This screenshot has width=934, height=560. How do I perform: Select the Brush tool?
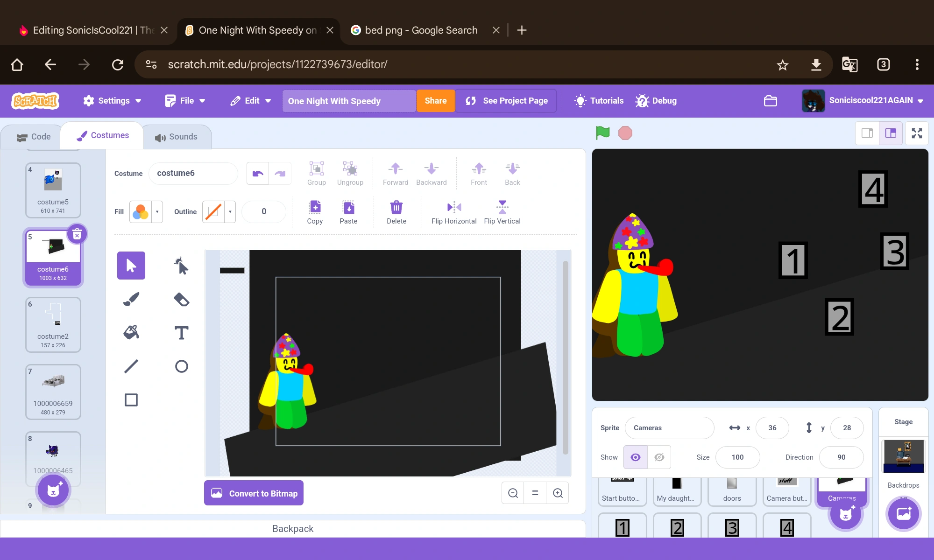[131, 299]
